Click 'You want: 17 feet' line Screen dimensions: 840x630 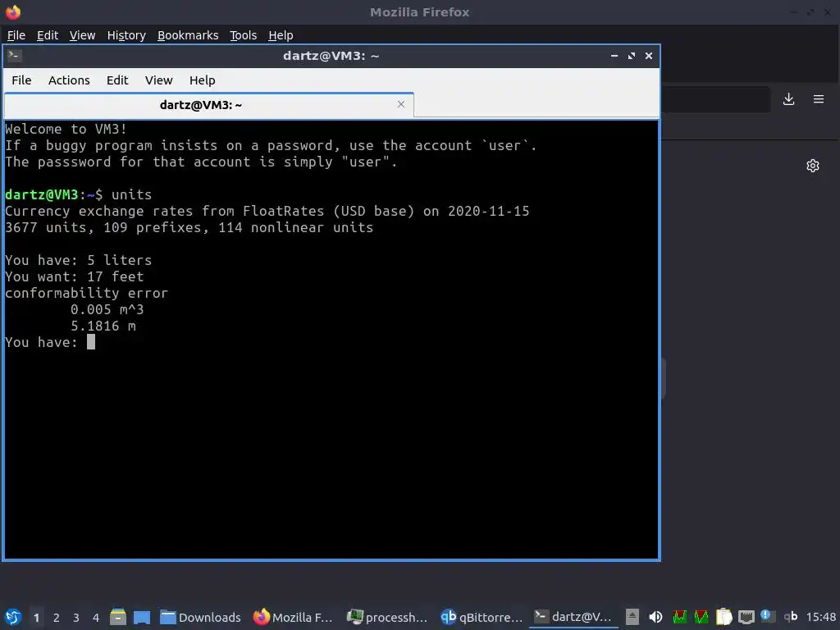click(75, 277)
